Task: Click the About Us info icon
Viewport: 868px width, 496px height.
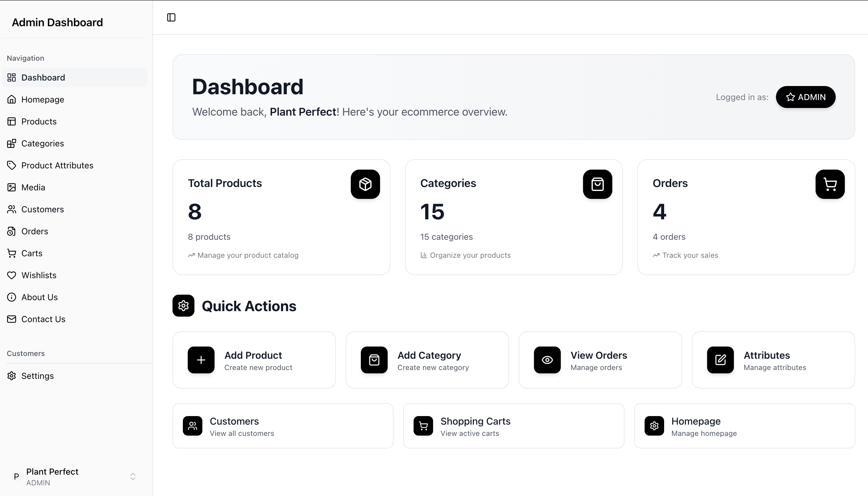Action: (x=12, y=297)
